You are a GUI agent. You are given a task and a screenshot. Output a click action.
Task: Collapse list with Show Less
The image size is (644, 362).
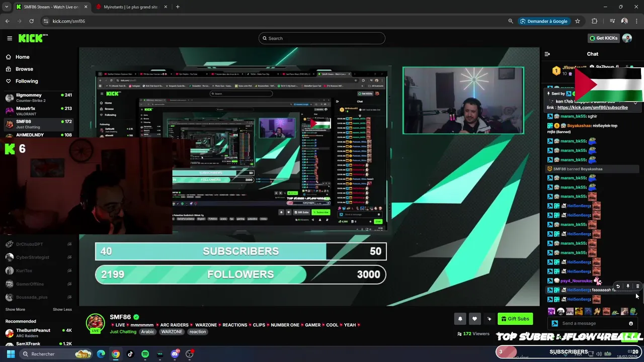coord(62,310)
